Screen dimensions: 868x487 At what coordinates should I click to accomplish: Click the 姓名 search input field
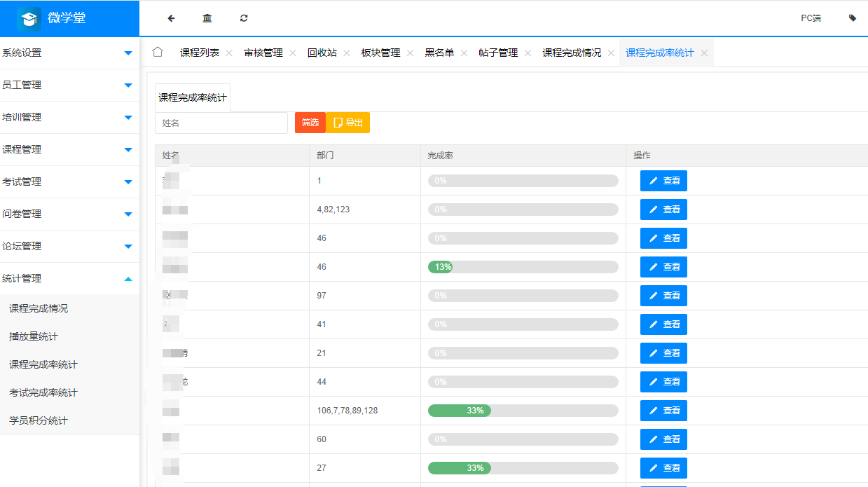(x=221, y=122)
